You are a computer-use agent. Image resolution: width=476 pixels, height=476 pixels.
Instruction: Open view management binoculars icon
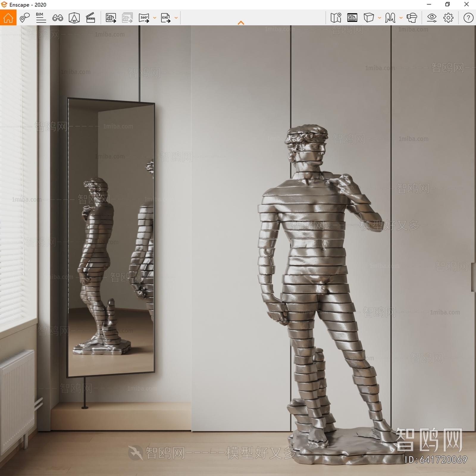[57, 18]
